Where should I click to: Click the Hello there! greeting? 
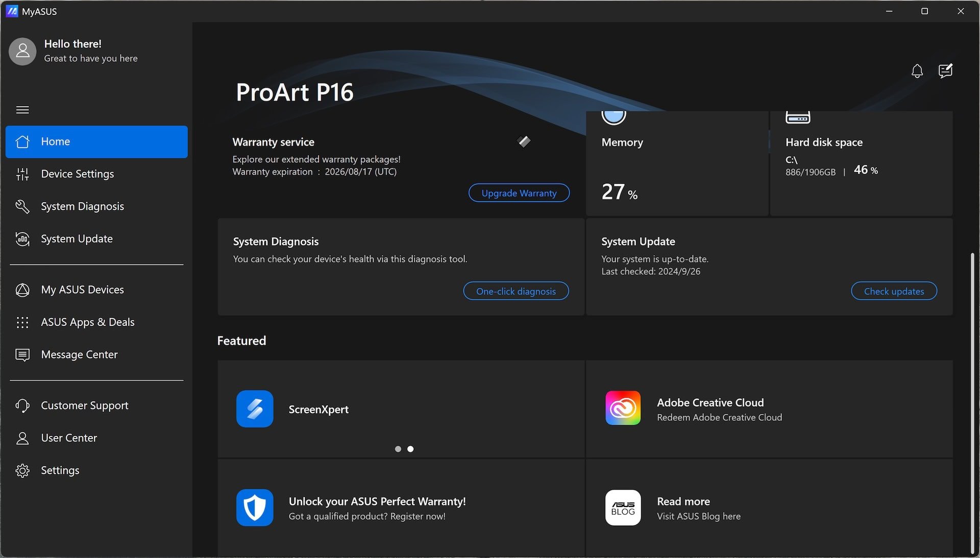(72, 44)
